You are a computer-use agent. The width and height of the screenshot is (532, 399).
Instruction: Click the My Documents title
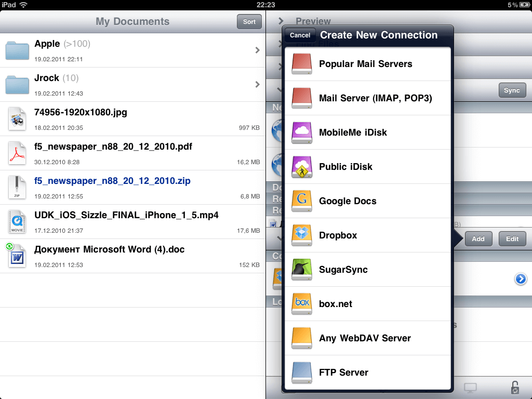[x=132, y=21]
